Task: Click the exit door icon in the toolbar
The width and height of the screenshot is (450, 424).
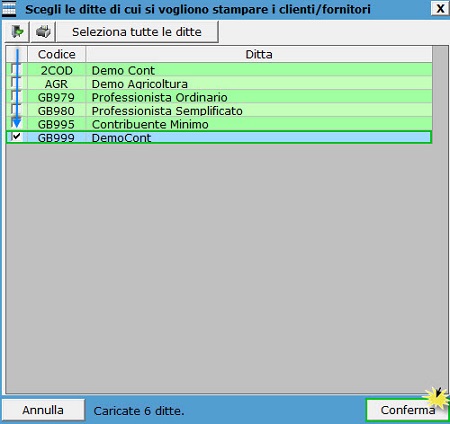Action: tap(17, 32)
